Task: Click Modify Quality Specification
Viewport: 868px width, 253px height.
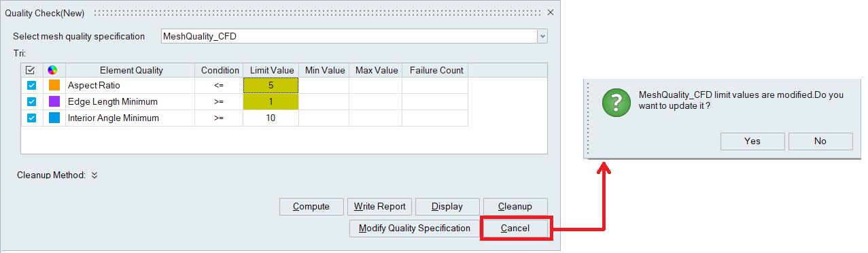Action: (414, 229)
